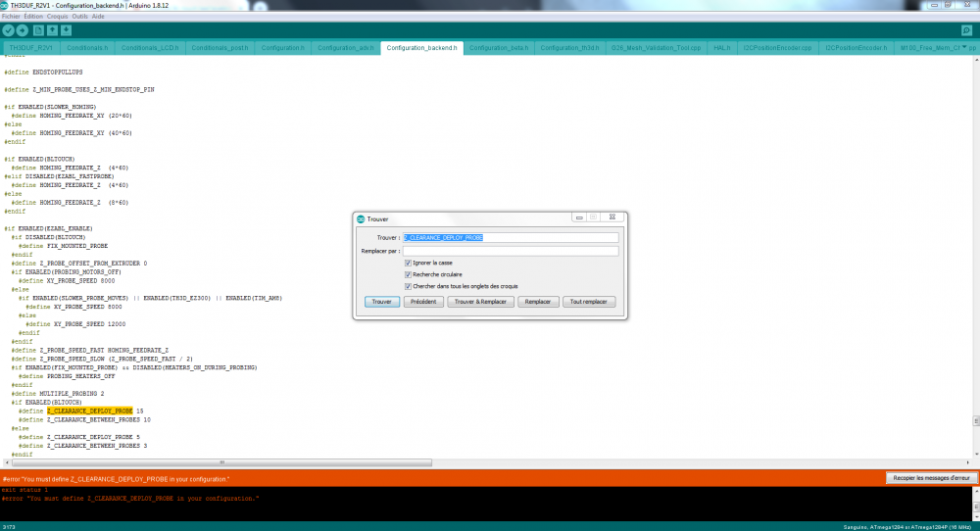
Task: Click the orange error message bar text
Action: coord(117,479)
